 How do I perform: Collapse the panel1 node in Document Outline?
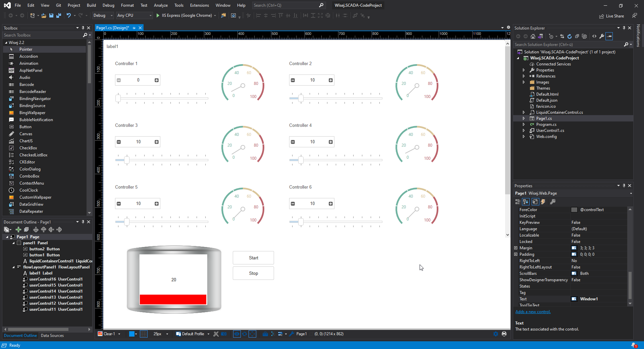[13, 243]
